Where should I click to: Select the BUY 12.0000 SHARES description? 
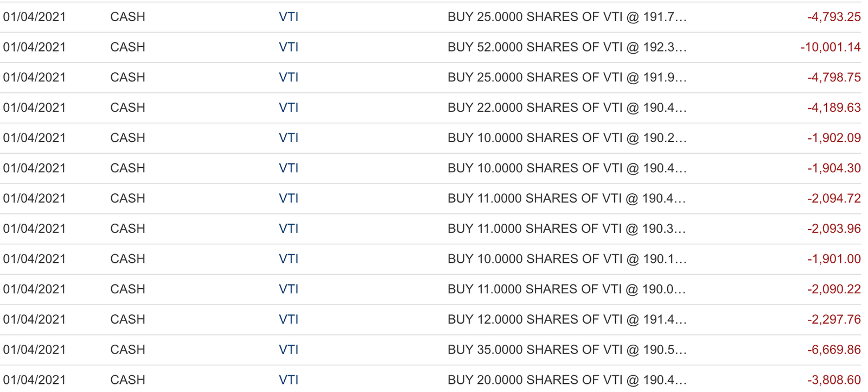pos(567,319)
